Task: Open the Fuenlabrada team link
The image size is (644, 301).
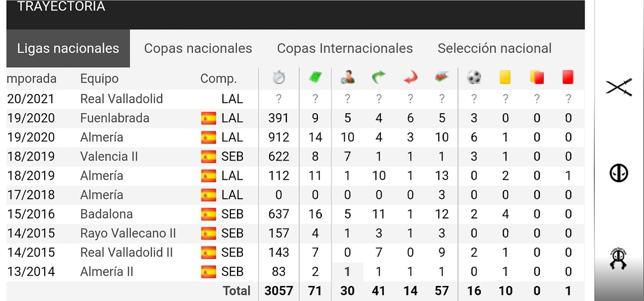Action: pyautogui.click(x=115, y=118)
